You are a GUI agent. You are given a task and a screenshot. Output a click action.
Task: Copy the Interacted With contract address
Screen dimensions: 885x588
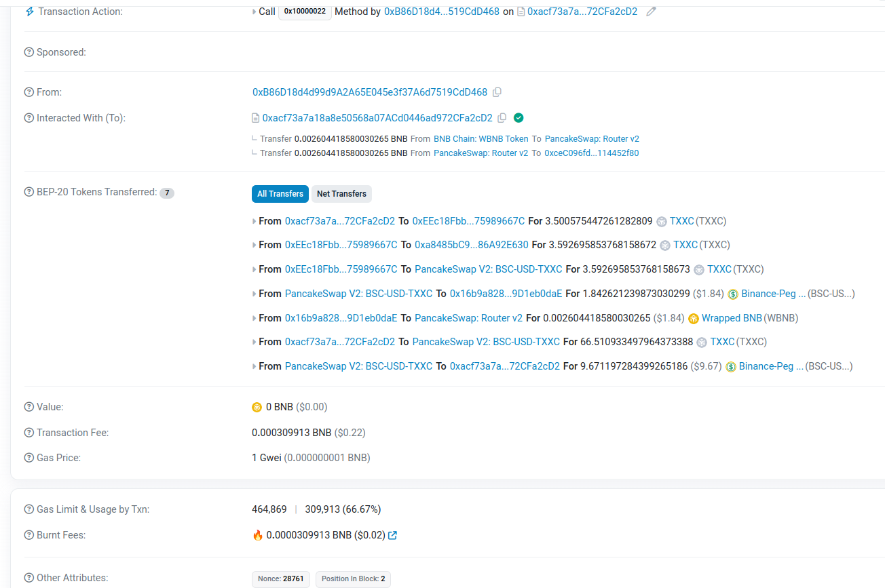click(502, 118)
